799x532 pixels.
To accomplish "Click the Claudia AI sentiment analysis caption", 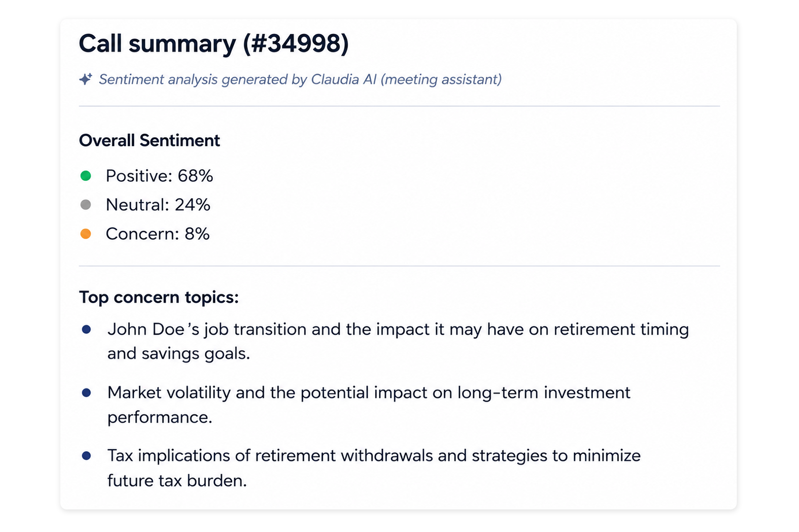I will point(300,79).
